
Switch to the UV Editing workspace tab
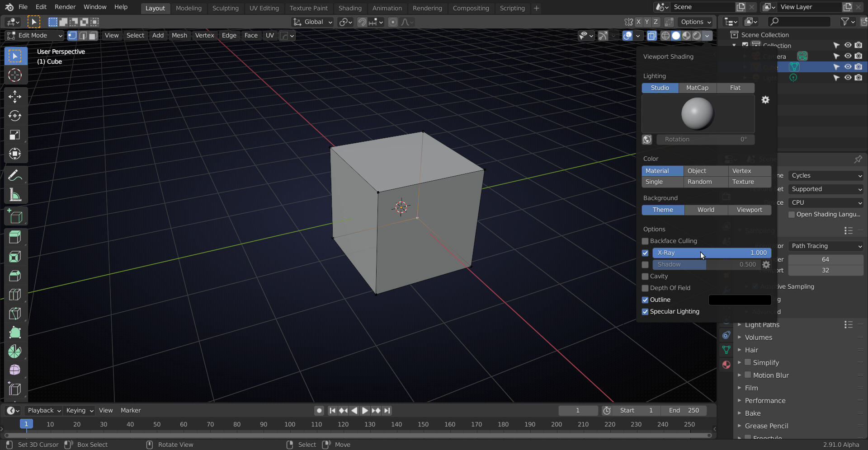264,8
